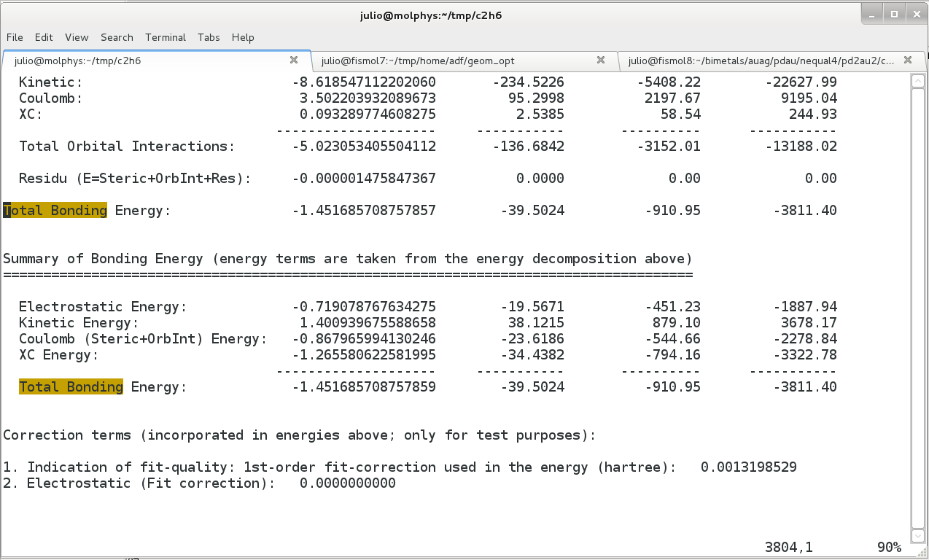Maximize the terminal window
The image size is (929, 560).
click(893, 14)
